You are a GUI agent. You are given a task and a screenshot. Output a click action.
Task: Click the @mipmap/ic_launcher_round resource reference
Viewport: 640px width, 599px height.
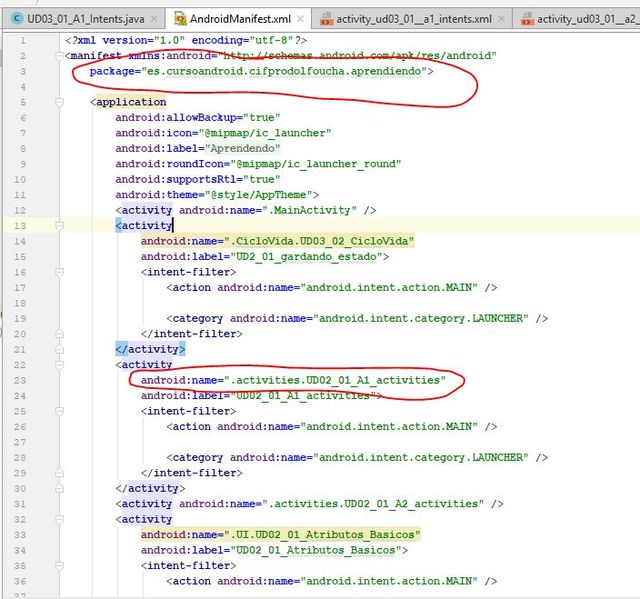[316, 164]
